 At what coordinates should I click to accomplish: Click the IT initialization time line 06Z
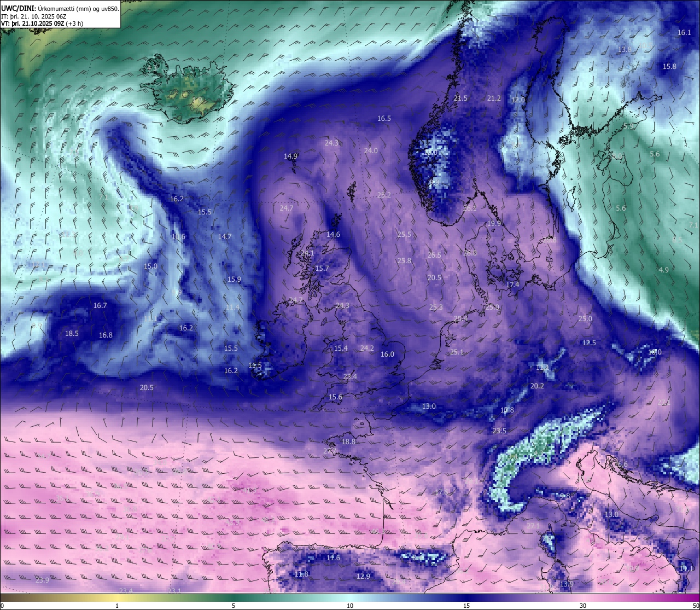tap(34, 16)
